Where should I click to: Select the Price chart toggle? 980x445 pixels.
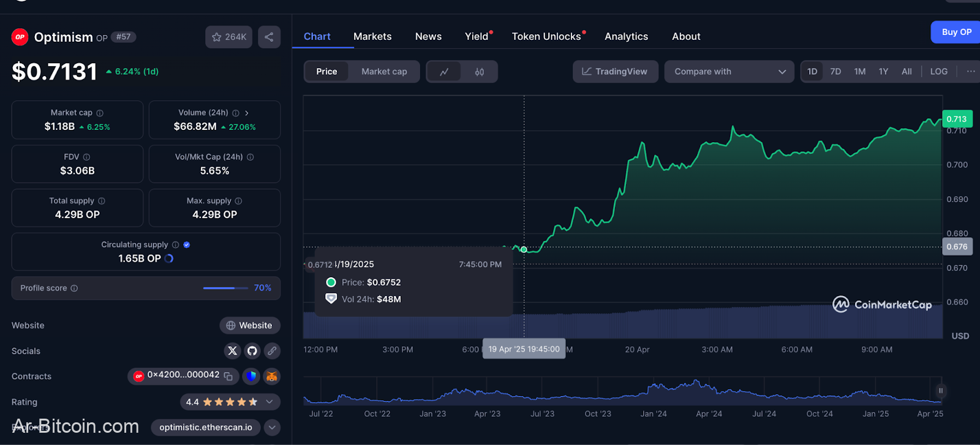point(326,72)
